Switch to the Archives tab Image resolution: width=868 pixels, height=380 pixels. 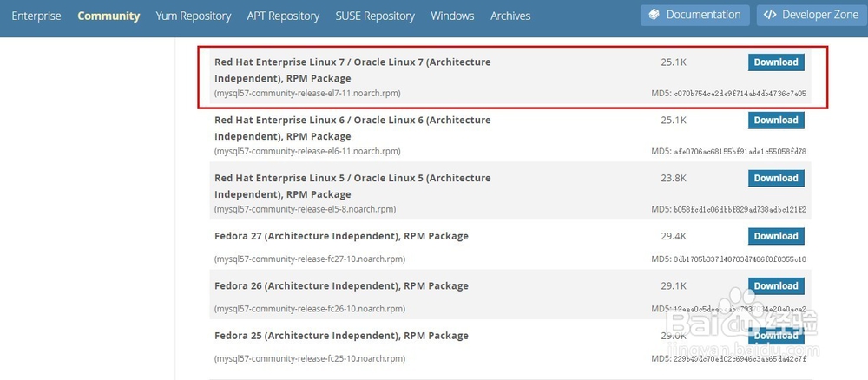[x=510, y=16]
